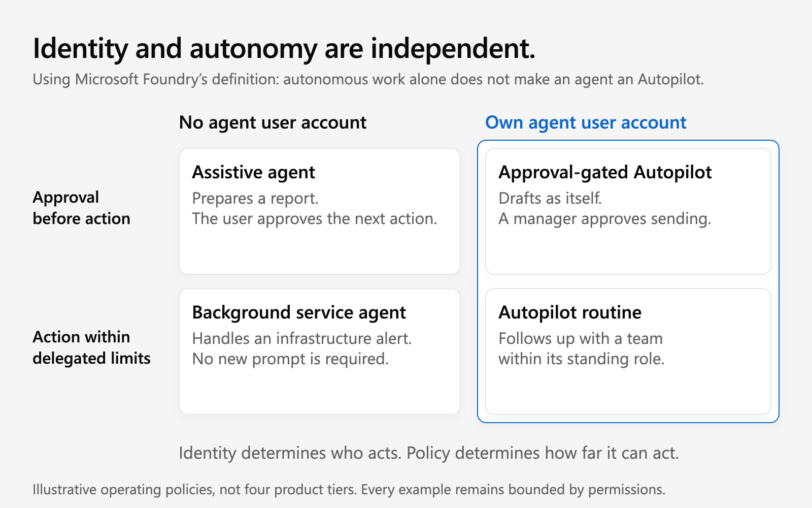Image resolution: width=812 pixels, height=508 pixels.
Task: Select 'Follows up with a team' text
Action: (581, 339)
